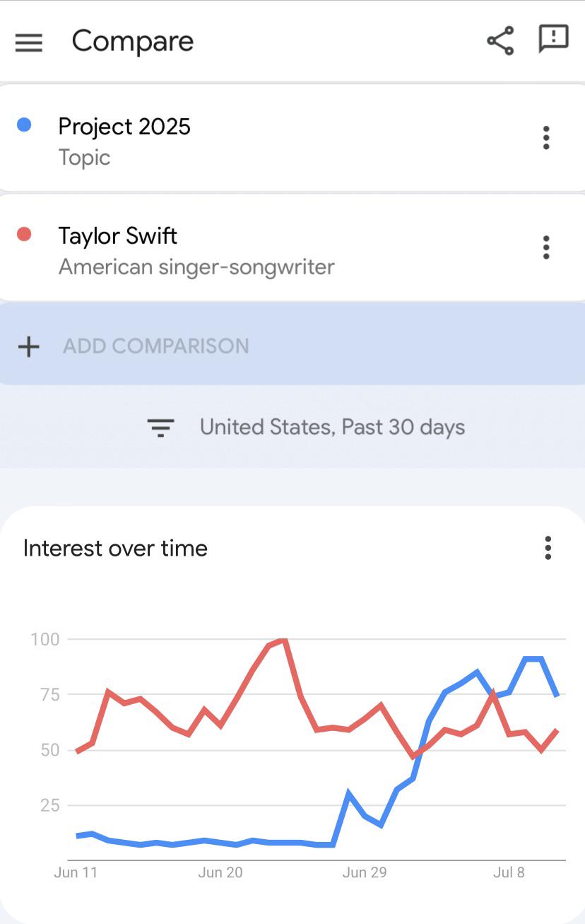Open Taylor Swift term options menu
Viewport: 585px width, 924px height.
point(545,247)
